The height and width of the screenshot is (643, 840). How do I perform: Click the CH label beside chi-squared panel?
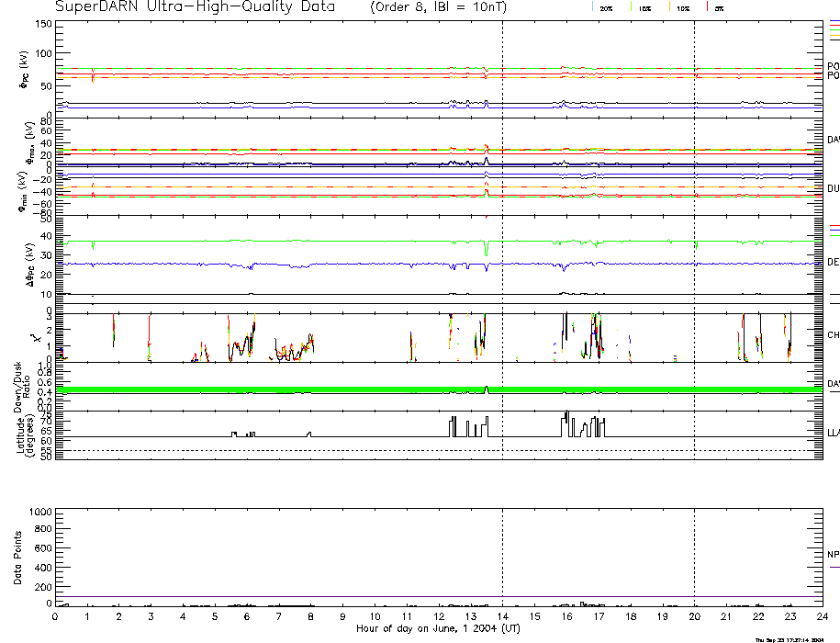coord(833,335)
